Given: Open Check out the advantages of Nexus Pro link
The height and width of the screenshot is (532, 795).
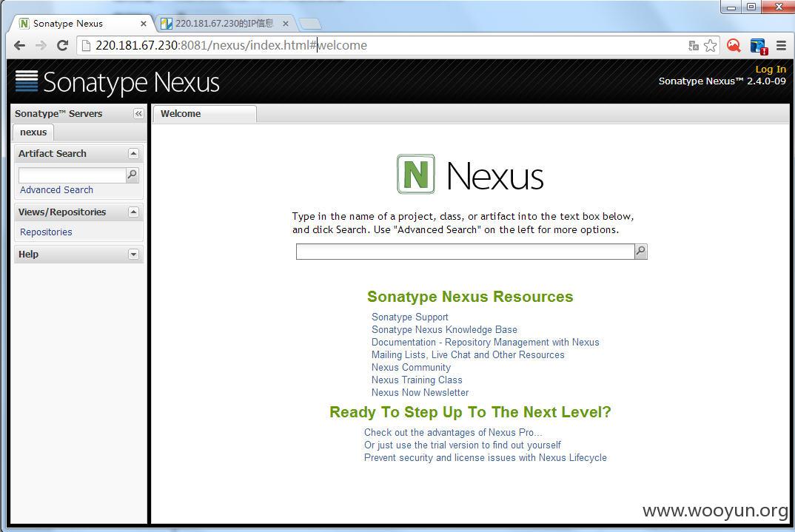Looking at the screenshot, I should [x=453, y=432].
